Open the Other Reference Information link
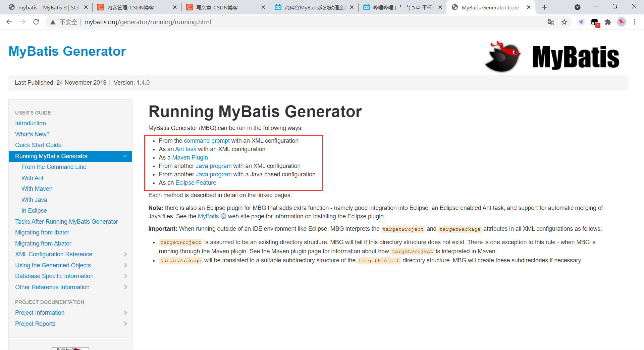Screen dimensions: 644x350 52,287
